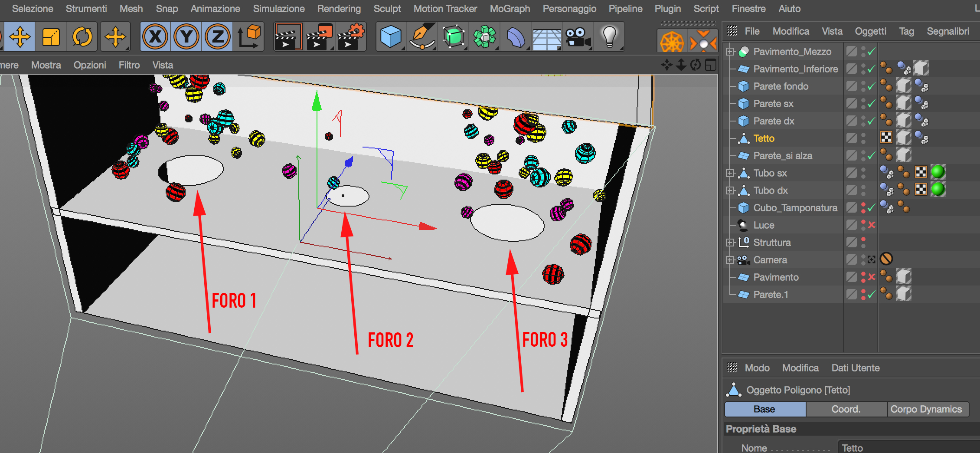Open the Dati Utente menu
The height and width of the screenshot is (453, 980).
coord(856,368)
